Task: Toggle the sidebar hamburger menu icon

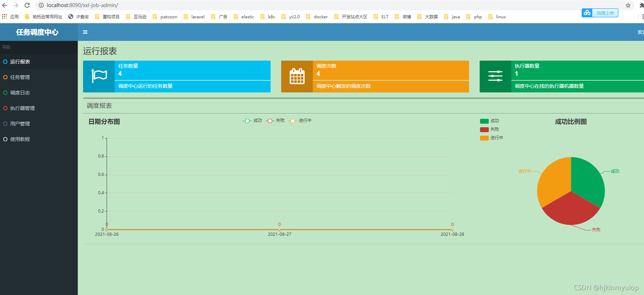Action: coord(85,32)
